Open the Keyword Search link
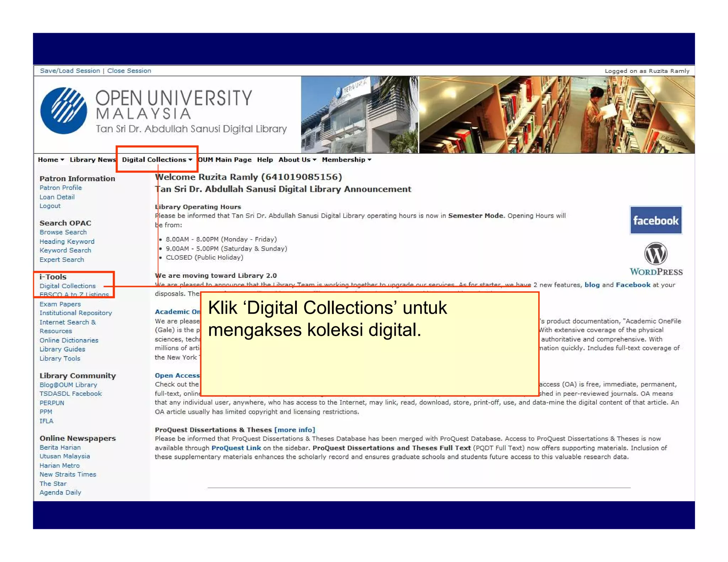The height and width of the screenshot is (562, 728). pyautogui.click(x=65, y=250)
